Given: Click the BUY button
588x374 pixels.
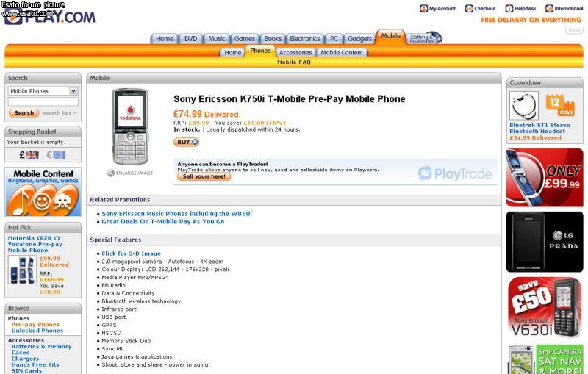Looking at the screenshot, I should 186,143.
